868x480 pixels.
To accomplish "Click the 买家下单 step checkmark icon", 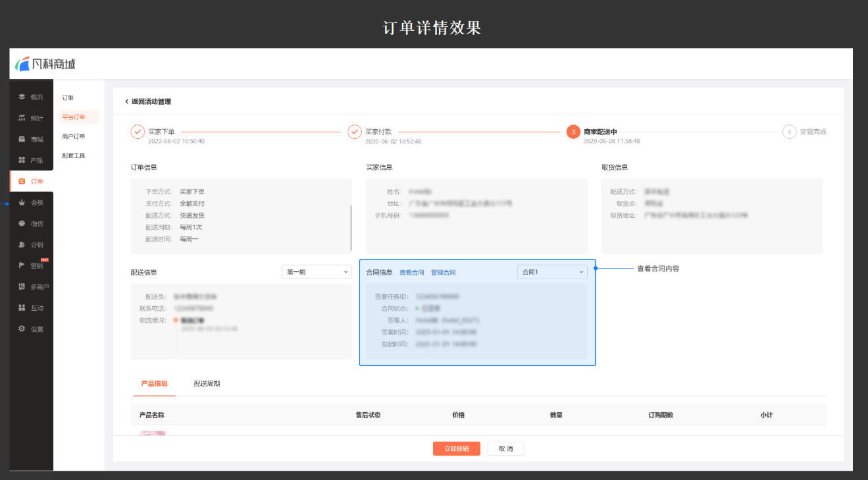I will tap(138, 132).
